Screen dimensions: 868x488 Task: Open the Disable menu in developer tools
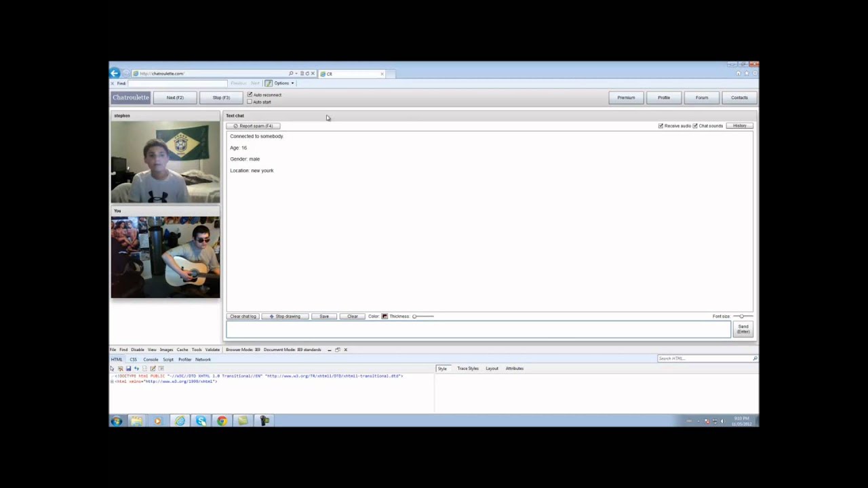[x=138, y=350]
